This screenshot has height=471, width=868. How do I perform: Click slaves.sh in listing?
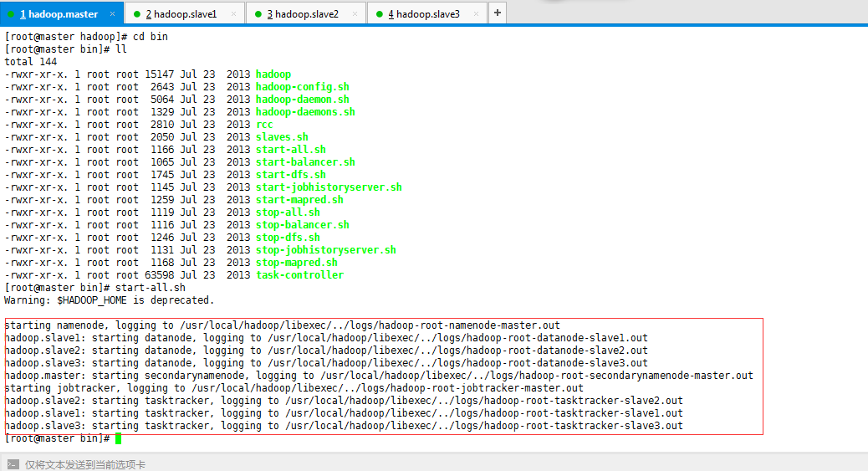point(283,137)
